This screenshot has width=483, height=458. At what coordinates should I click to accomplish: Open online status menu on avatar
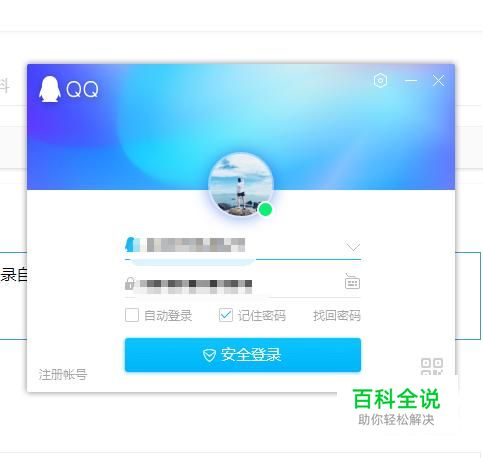(265, 209)
